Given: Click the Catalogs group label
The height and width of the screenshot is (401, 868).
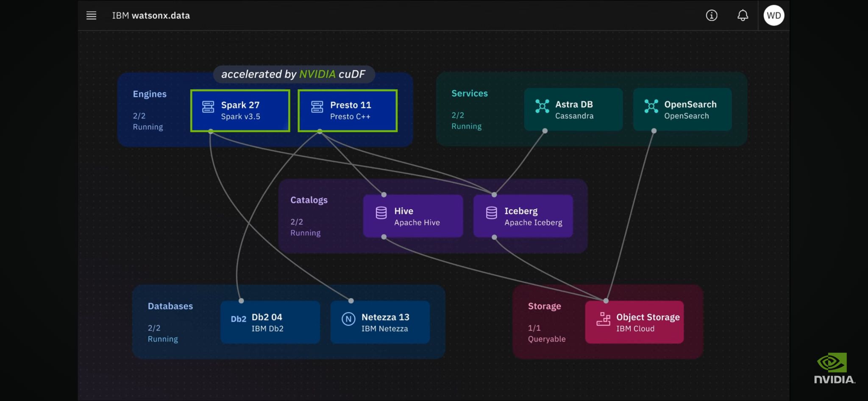Looking at the screenshot, I should click(309, 200).
